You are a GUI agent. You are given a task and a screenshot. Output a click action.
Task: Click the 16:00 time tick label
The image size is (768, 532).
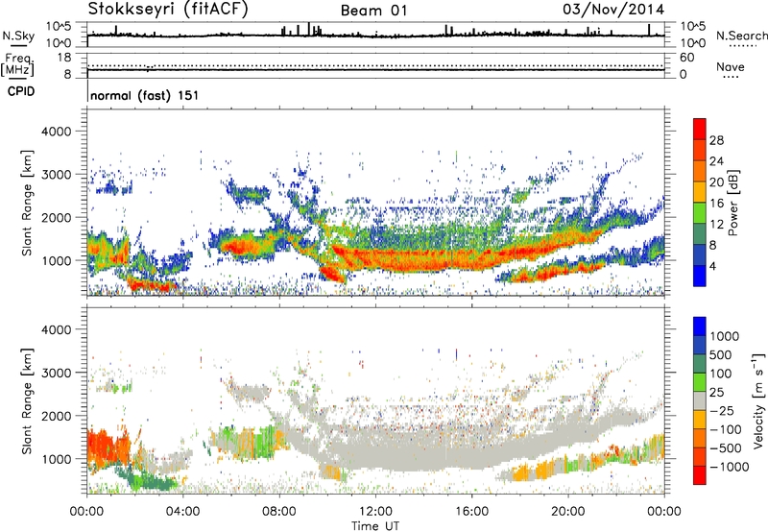471,512
